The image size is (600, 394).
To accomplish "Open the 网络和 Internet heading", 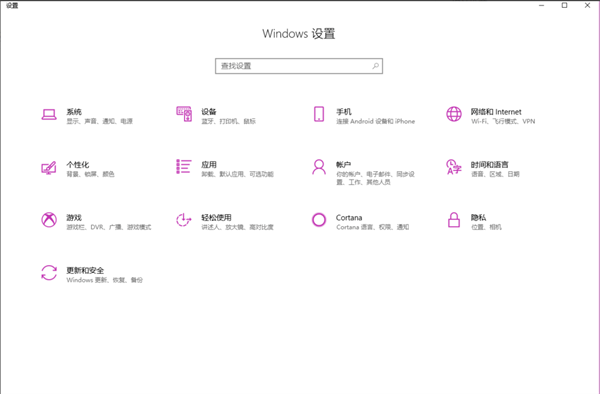I will (496, 112).
